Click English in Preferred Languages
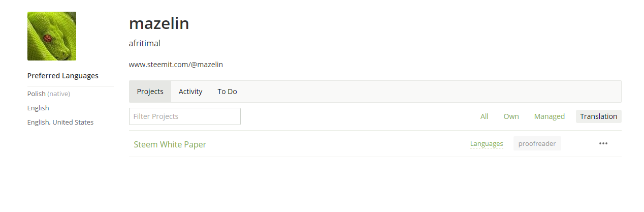The width and height of the screenshot is (644, 212). 38,108
